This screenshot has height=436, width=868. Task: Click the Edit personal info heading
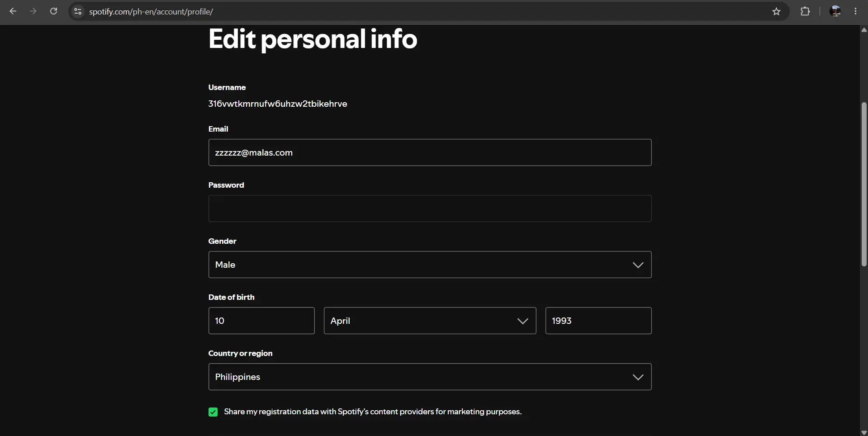coord(313,39)
